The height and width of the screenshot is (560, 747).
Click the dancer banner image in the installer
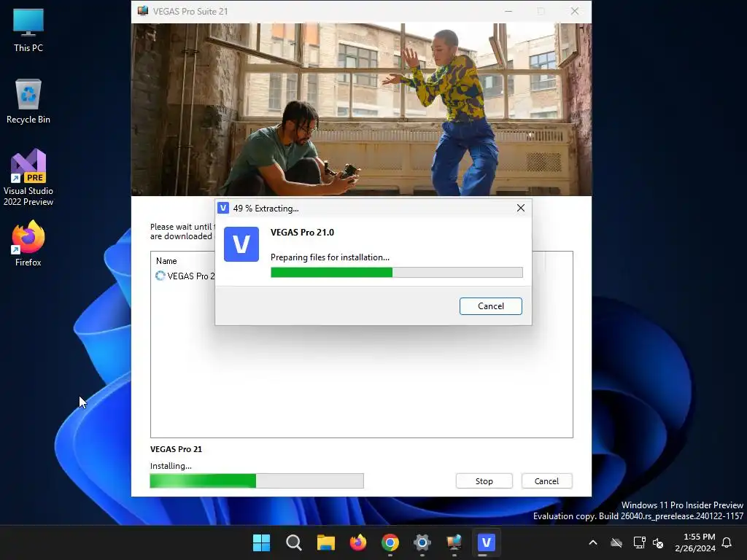361,109
